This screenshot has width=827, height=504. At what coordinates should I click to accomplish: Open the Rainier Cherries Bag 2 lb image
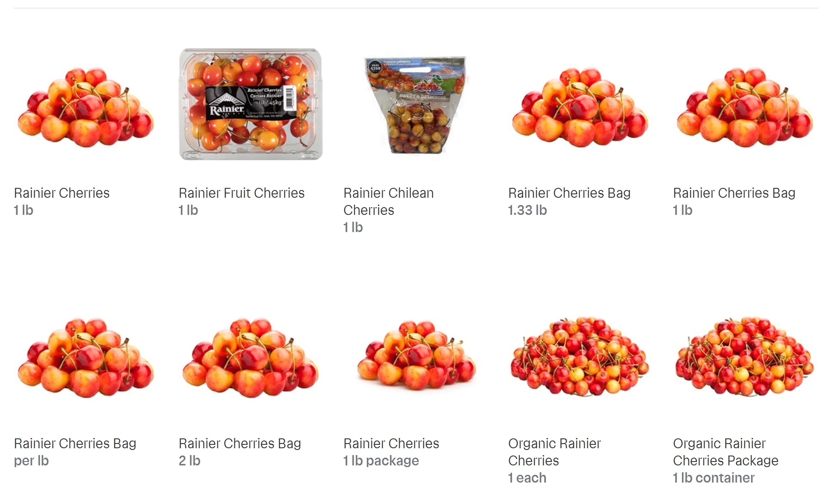pyautogui.click(x=251, y=357)
